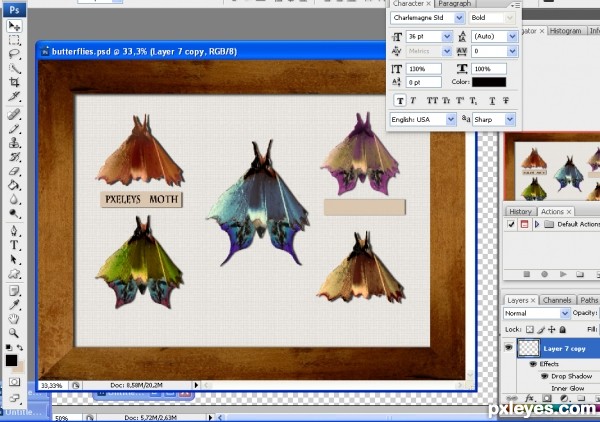Toggle Small Caps text style

tap(446, 101)
